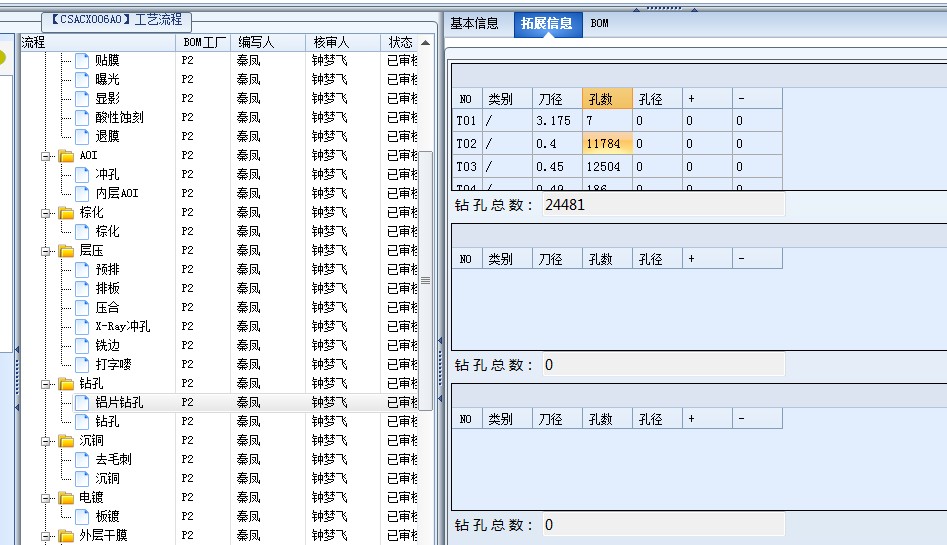The image size is (947, 545).
Task: Open the BOM tab
Action: click(599, 23)
